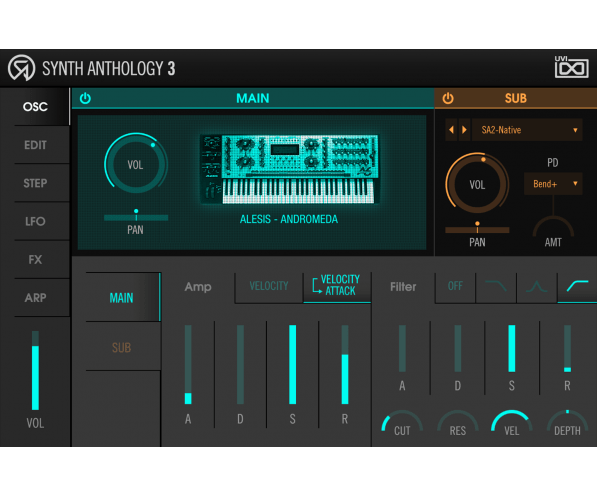Image resolution: width=597 pixels, height=497 pixels.
Task: Select the SUB envelope section button
Action: (122, 347)
